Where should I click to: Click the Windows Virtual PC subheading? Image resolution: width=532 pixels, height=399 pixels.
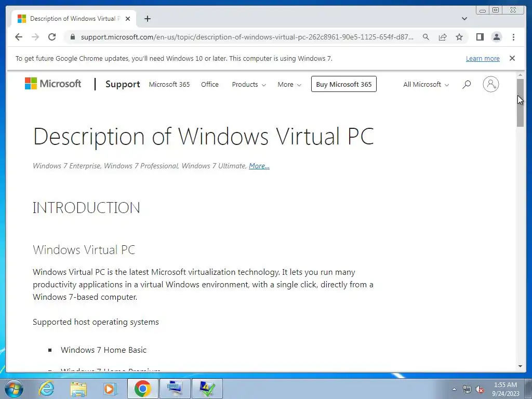[84, 250]
